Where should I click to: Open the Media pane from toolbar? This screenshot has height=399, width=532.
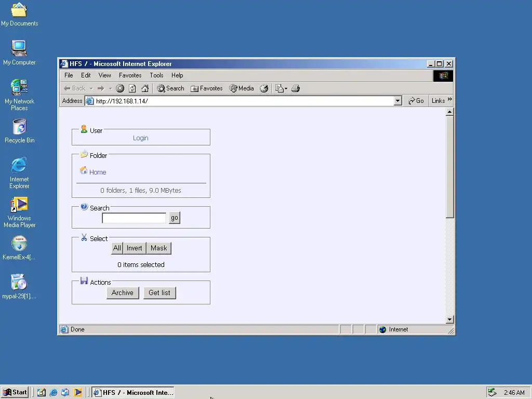tap(242, 88)
